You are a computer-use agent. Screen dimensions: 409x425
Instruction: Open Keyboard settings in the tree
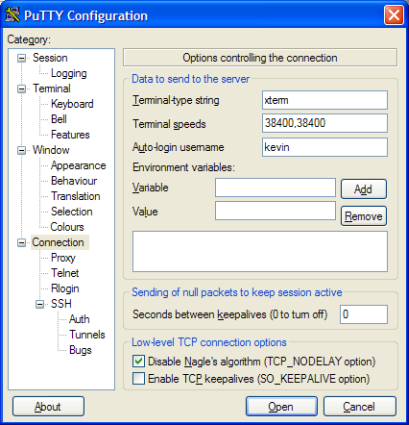(72, 104)
